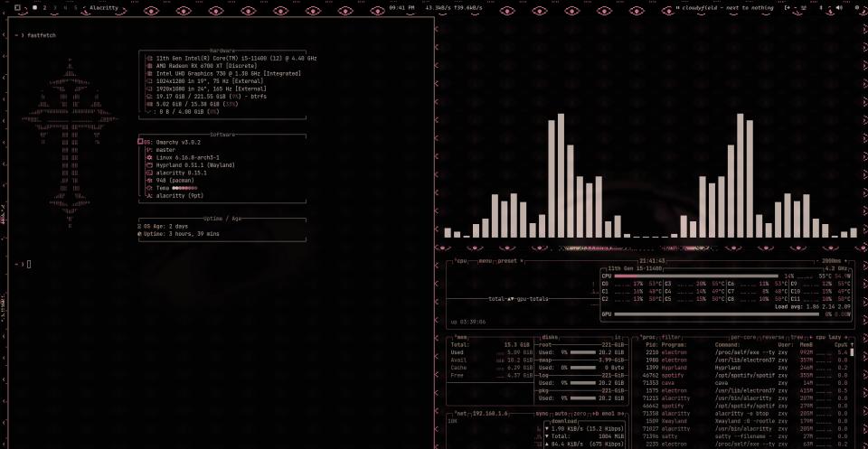Switch to workspace 3 in the top bar

point(55,8)
